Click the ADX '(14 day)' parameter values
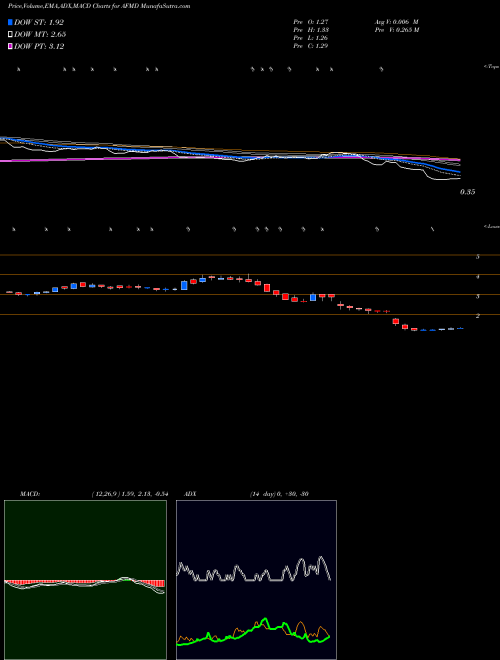This screenshot has width=500, height=660. coord(279,494)
